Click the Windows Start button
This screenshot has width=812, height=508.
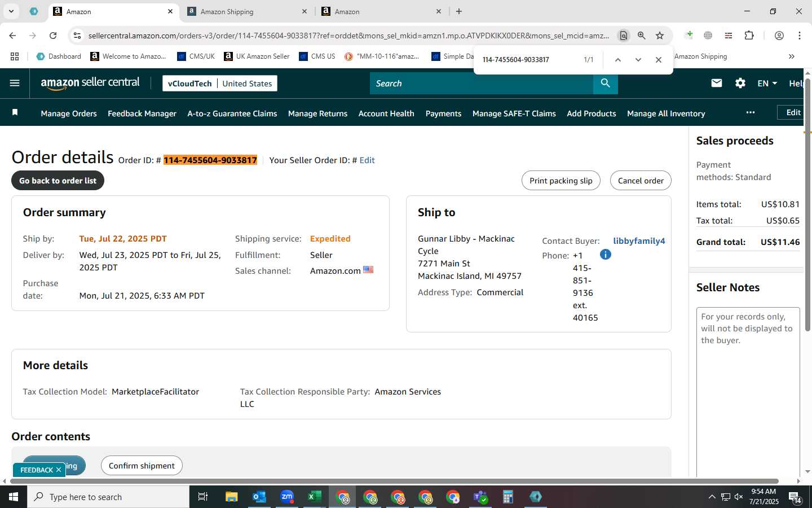14,497
